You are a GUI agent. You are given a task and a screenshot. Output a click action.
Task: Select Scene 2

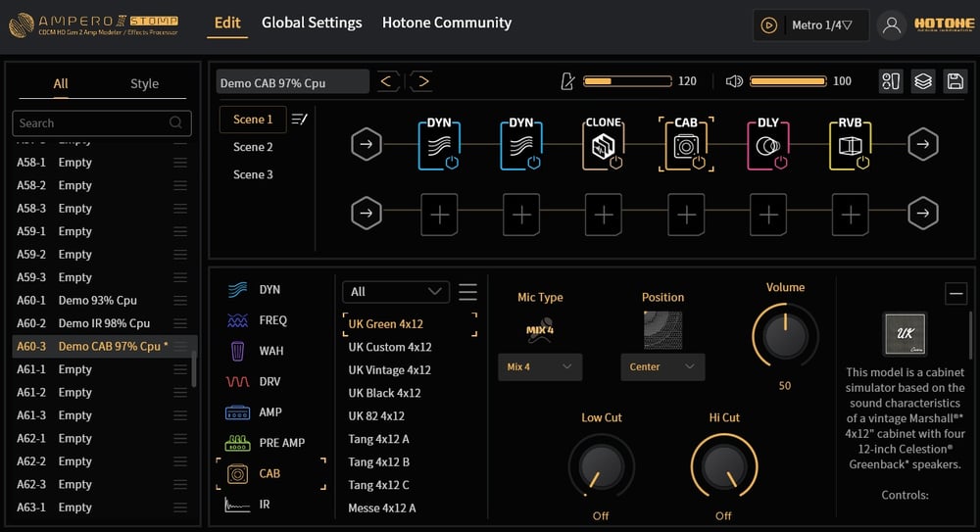coord(253,147)
